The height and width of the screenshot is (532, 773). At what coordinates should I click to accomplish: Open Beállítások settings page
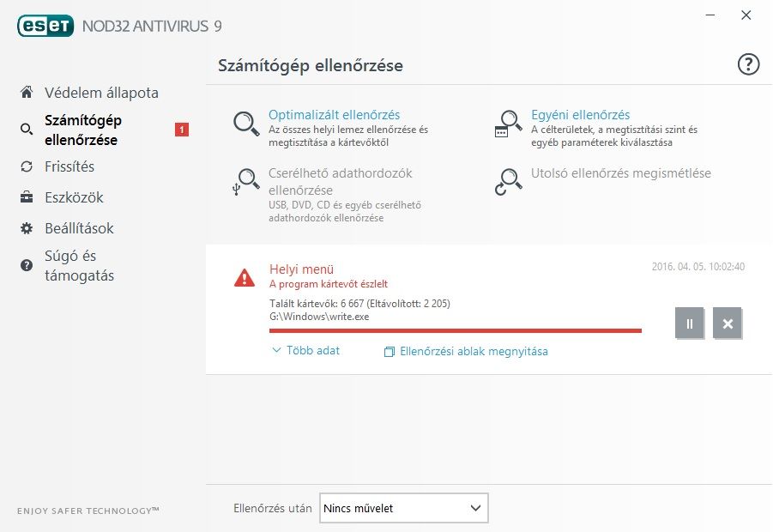(x=79, y=228)
